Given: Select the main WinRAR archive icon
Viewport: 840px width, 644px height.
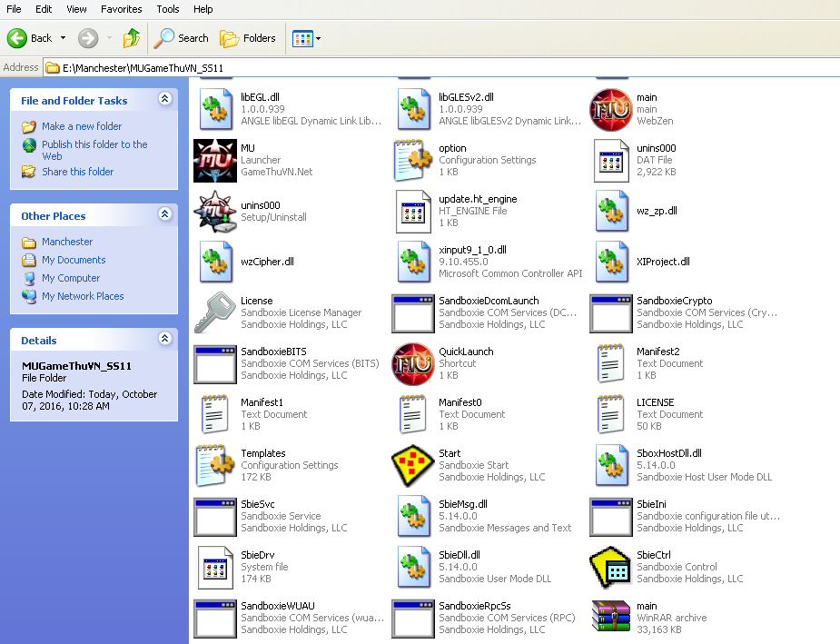Looking at the screenshot, I should [x=610, y=619].
